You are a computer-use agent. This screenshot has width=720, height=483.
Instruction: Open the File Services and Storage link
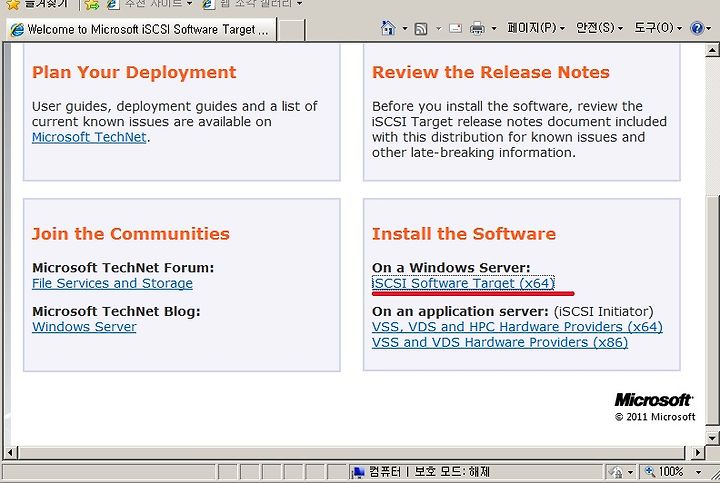click(112, 283)
